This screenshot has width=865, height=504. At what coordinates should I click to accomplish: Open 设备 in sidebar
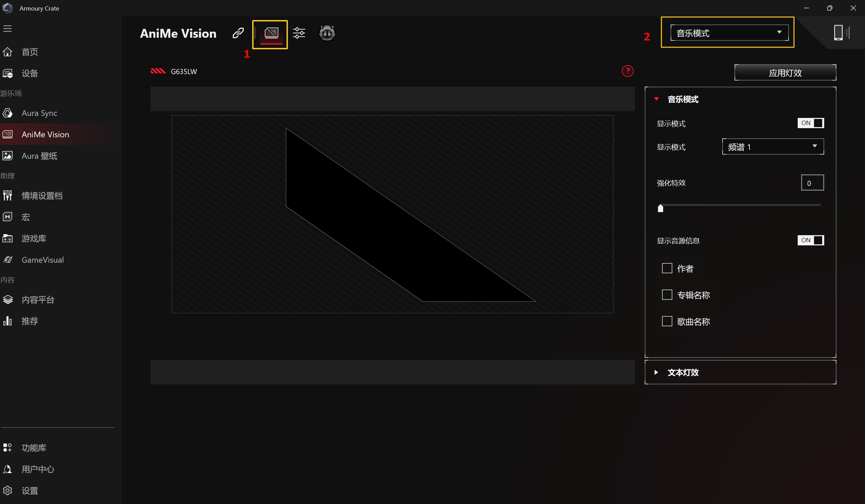[x=30, y=73]
